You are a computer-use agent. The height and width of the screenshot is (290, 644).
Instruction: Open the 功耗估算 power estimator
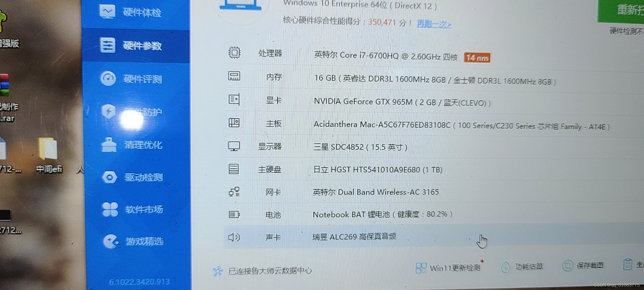(x=522, y=267)
